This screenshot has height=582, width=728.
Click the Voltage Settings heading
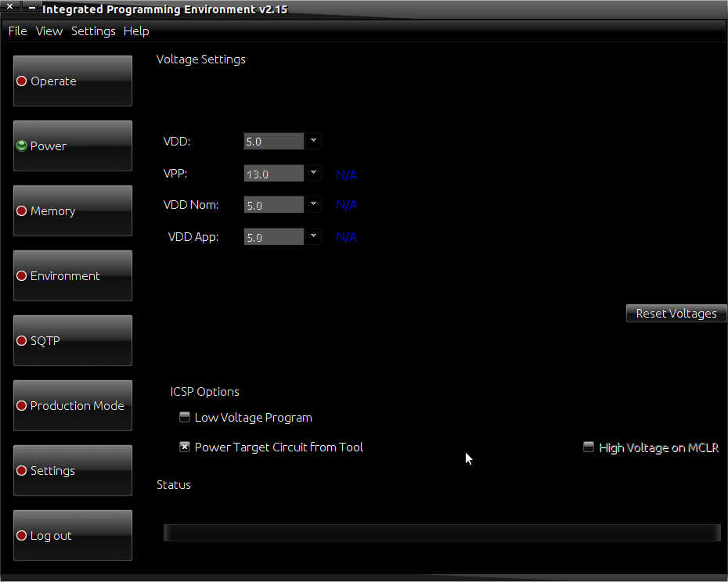coord(200,59)
